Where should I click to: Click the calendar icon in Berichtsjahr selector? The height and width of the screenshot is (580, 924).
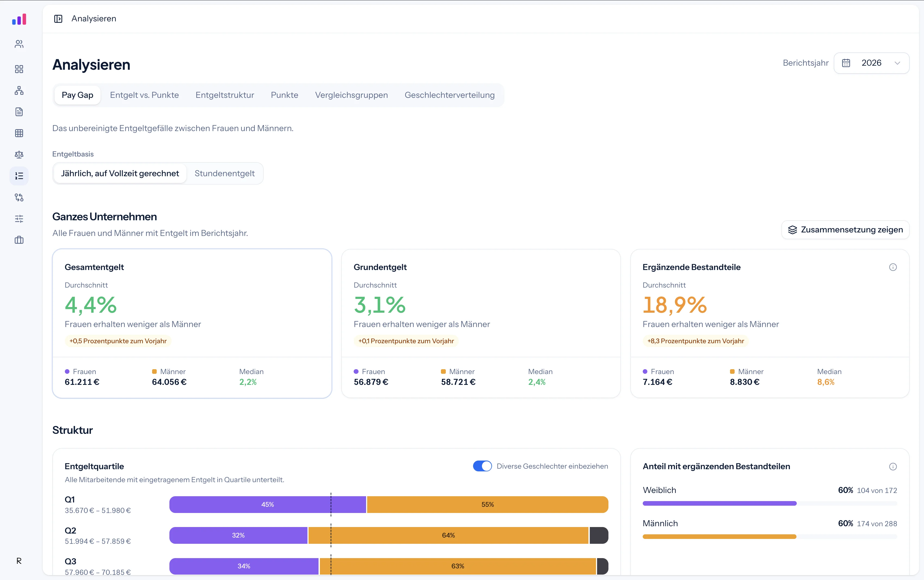[846, 63]
